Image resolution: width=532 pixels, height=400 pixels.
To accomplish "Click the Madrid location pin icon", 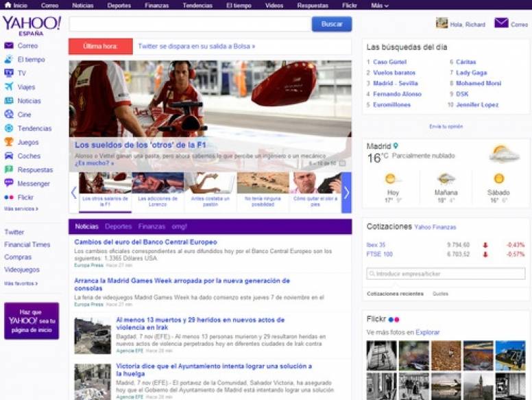I will pyautogui.click(x=396, y=146).
